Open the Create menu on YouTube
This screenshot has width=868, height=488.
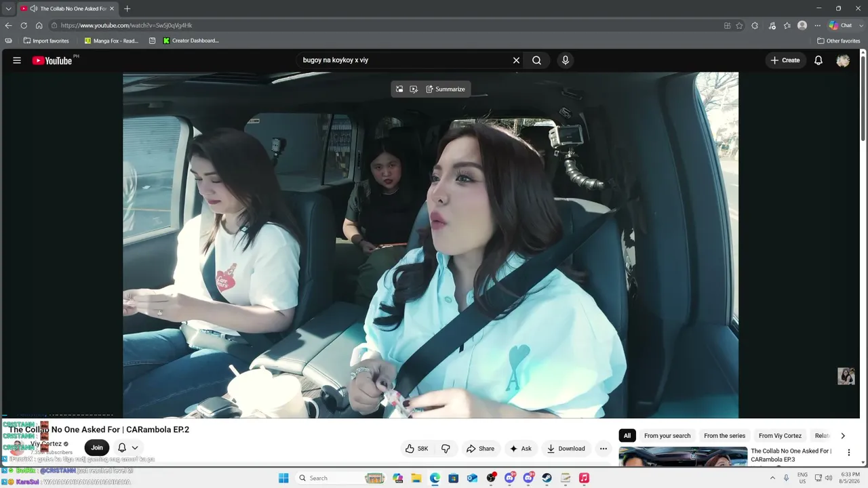tap(785, 60)
